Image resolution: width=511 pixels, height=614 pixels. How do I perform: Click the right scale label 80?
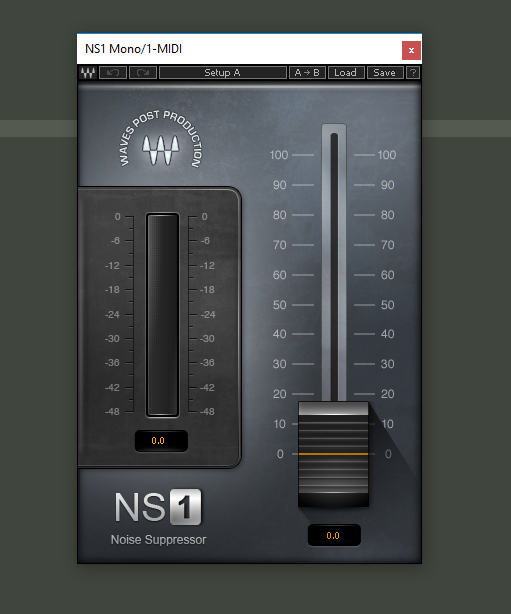coord(387,215)
